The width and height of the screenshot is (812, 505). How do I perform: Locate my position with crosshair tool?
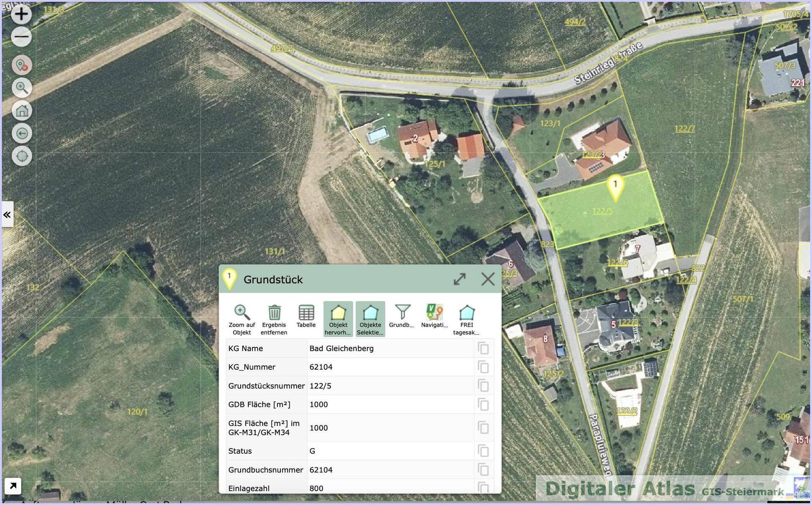[22, 156]
